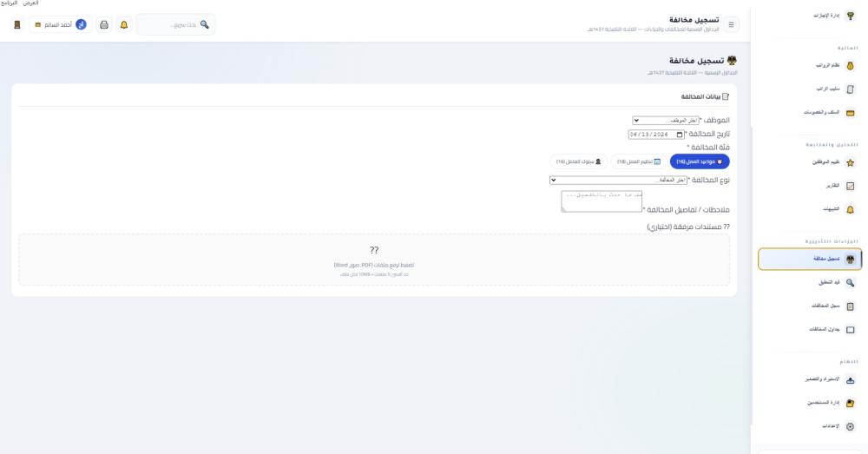Click into the violation details notes textarea
This screenshot has height=454, width=868.
point(602,201)
